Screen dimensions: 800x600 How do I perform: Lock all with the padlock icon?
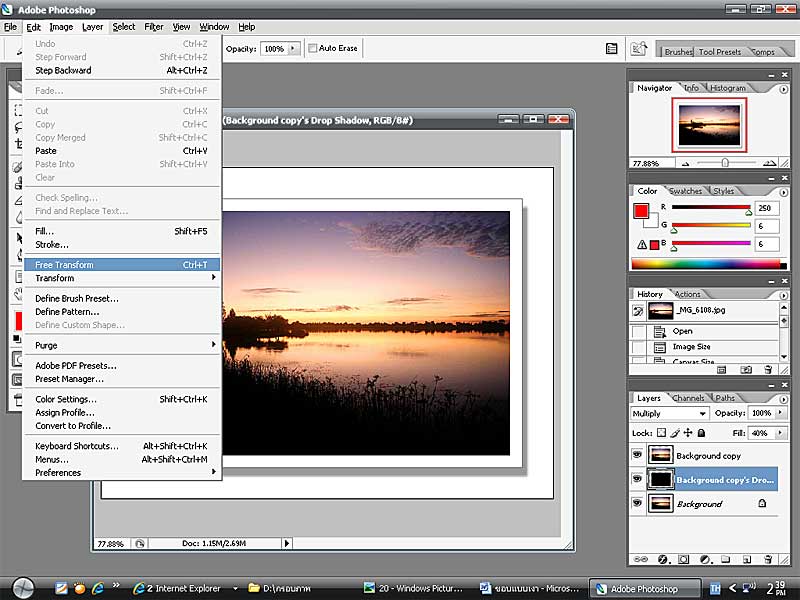702,433
